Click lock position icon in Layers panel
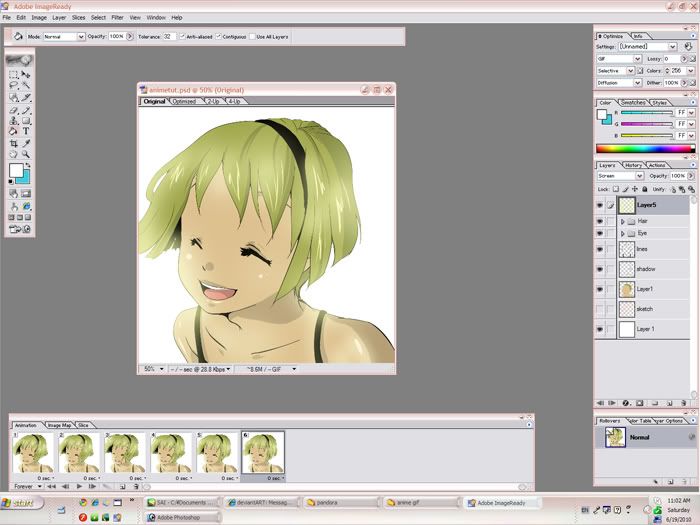The width and height of the screenshot is (700, 525). click(635, 189)
